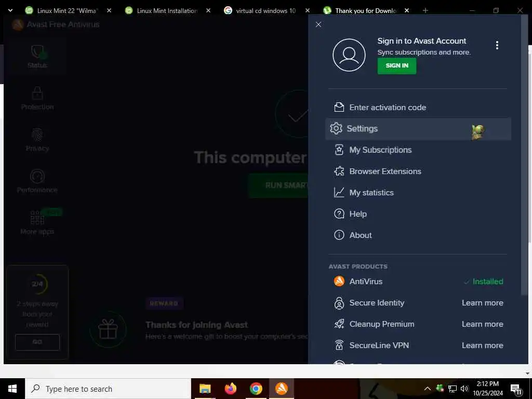
Task: Open the three-dot account options menu
Action: pos(497,45)
